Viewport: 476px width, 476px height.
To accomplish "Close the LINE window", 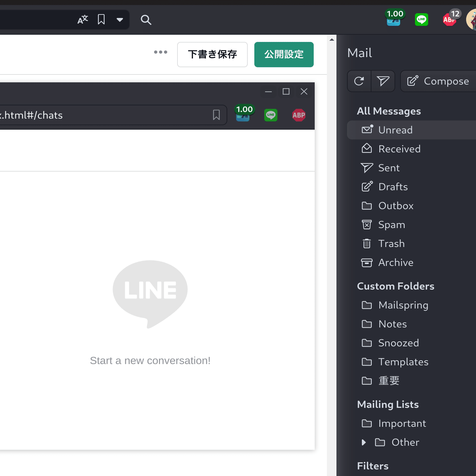I will point(304,92).
